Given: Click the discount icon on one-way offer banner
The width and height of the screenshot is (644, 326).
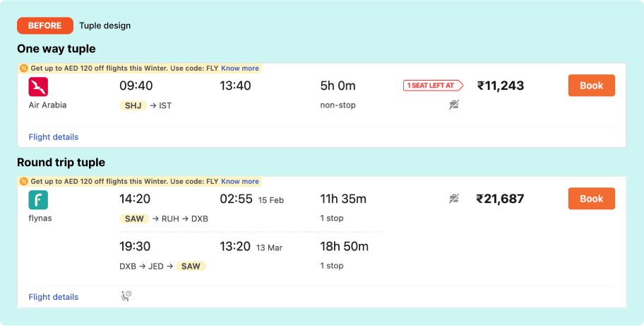Looking at the screenshot, I should pos(24,69).
